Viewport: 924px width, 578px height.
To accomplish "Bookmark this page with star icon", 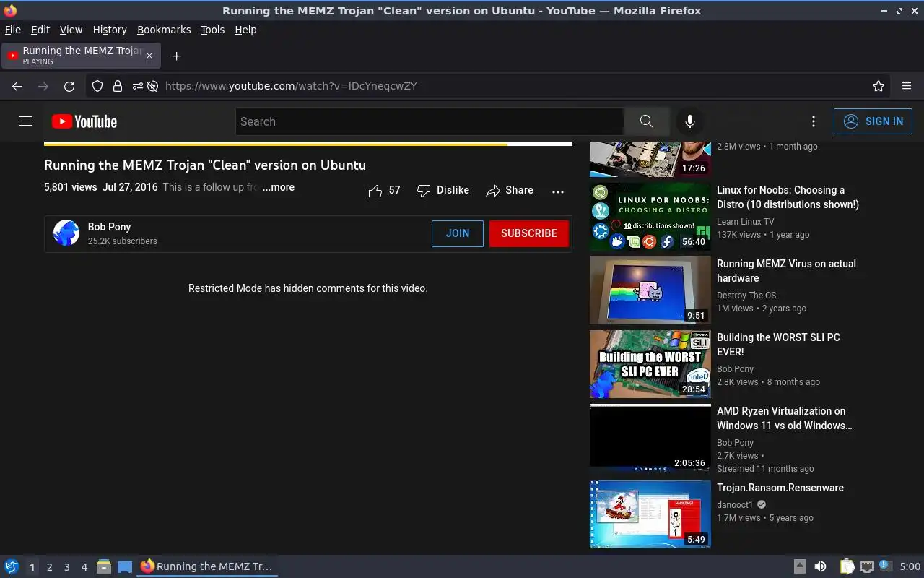I will click(x=879, y=86).
